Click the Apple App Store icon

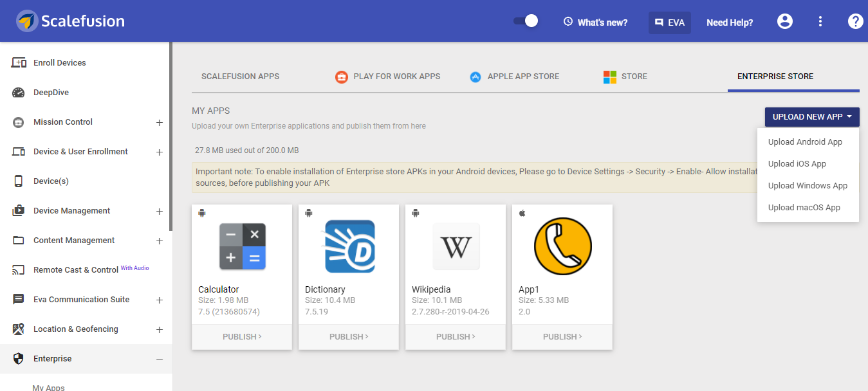point(476,77)
